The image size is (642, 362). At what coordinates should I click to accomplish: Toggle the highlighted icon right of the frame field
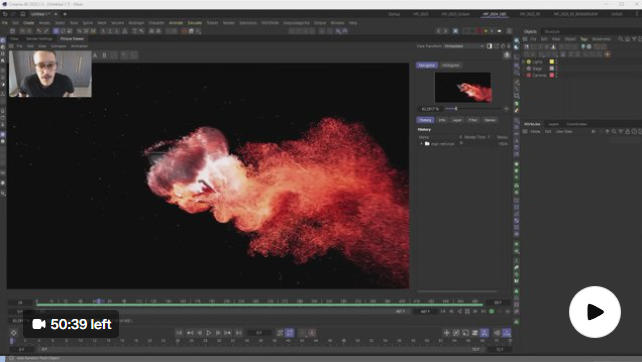289,333
